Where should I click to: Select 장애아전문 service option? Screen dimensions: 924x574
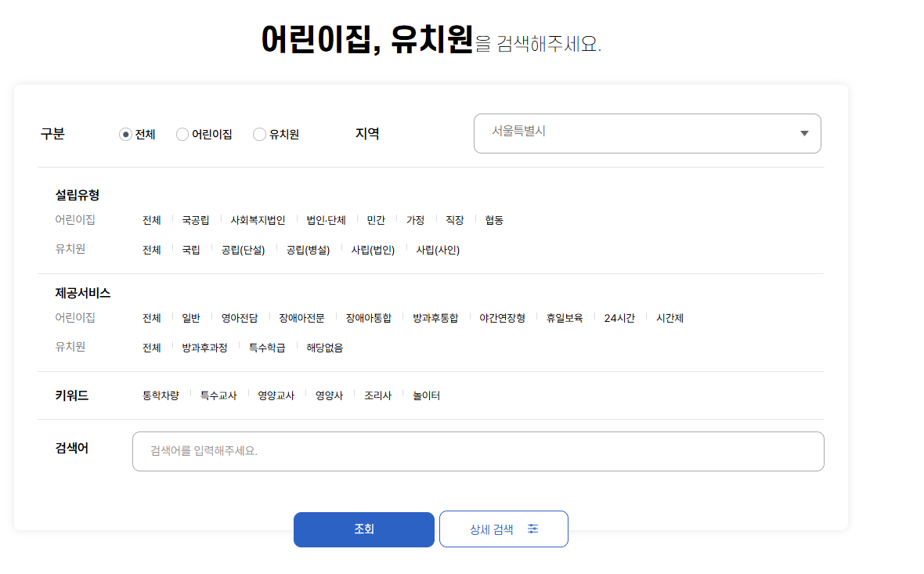tap(301, 318)
